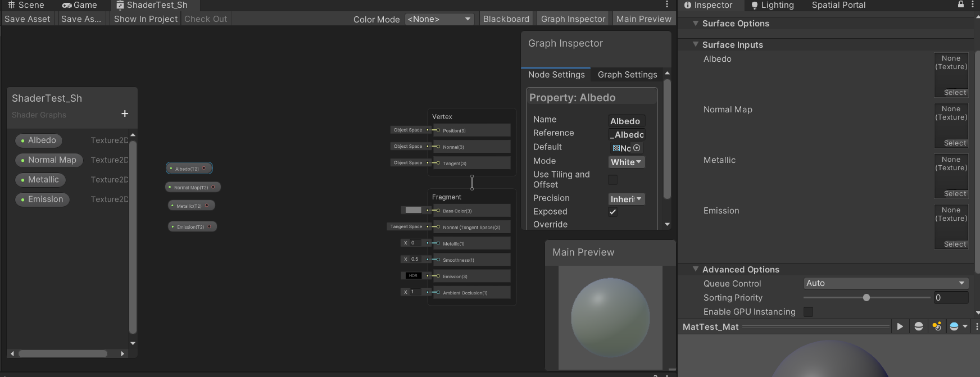Open the Inspector panel kebab menu
The height and width of the screenshot is (377, 980).
[973, 5]
